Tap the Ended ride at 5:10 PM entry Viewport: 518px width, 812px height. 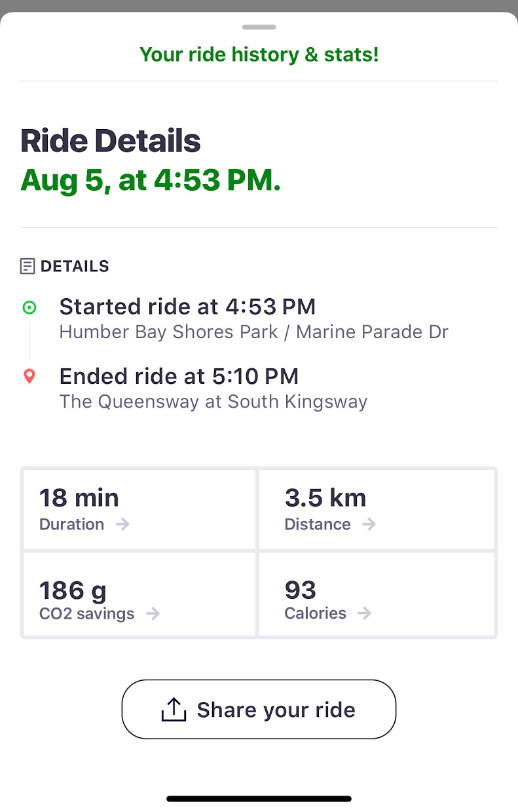(179, 376)
